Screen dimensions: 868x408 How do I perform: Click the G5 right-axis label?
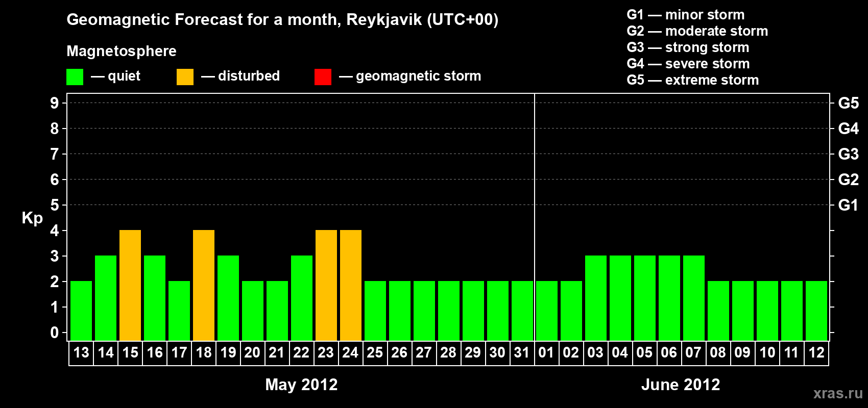pos(849,103)
